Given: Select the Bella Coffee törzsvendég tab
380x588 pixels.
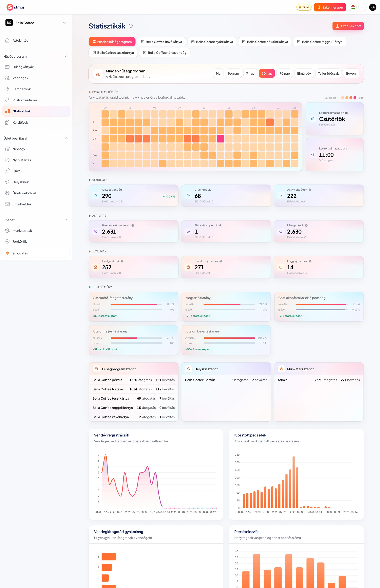Looking at the screenshot, I should (x=165, y=53).
